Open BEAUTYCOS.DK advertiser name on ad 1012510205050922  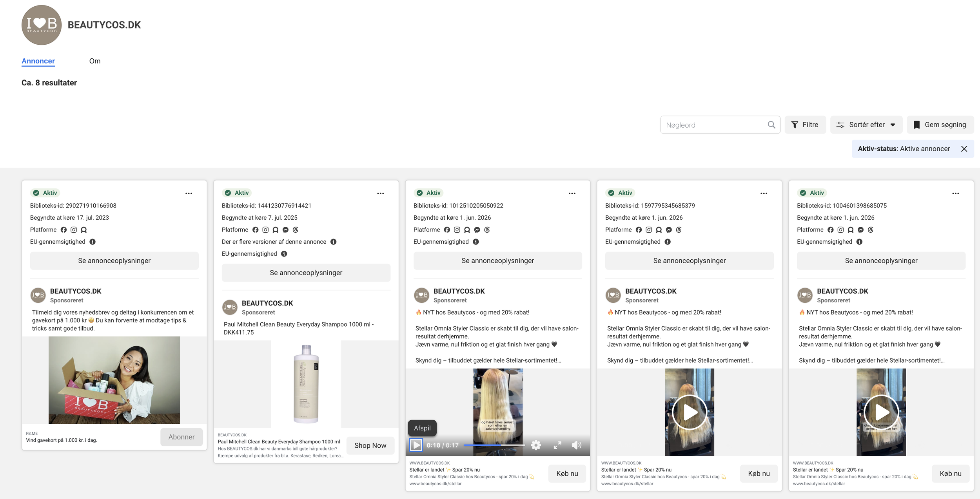pos(459,291)
